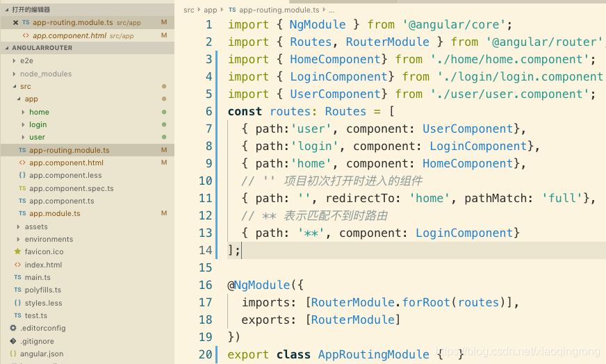Image resolution: width=606 pixels, height=364 pixels.
Task: Click braces icon of app.component.less
Action: click(22, 175)
